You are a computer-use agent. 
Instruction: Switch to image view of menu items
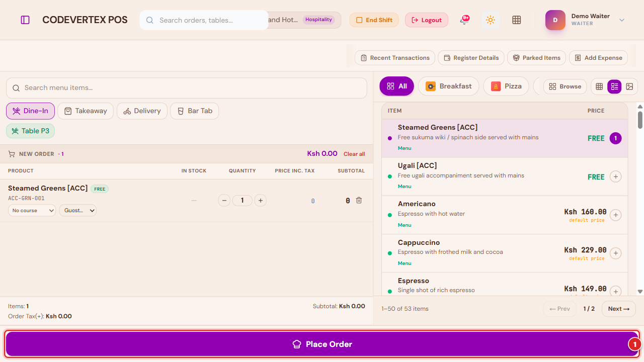pyautogui.click(x=629, y=86)
